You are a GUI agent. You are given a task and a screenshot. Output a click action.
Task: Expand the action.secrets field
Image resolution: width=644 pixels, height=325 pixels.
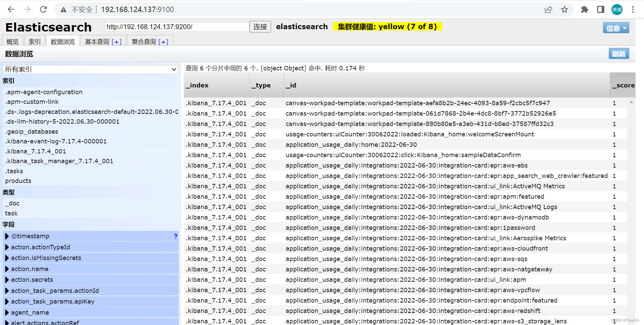7,280
